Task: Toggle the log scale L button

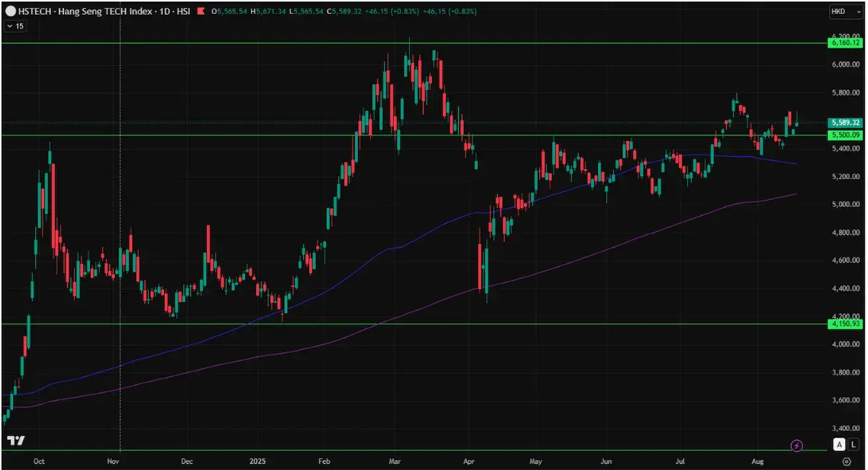Action: 854,445
